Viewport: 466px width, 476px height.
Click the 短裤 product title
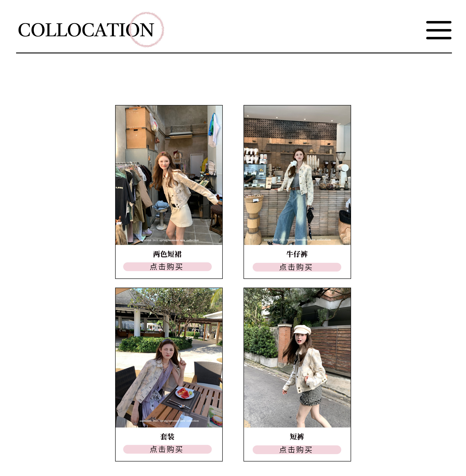pos(297,437)
